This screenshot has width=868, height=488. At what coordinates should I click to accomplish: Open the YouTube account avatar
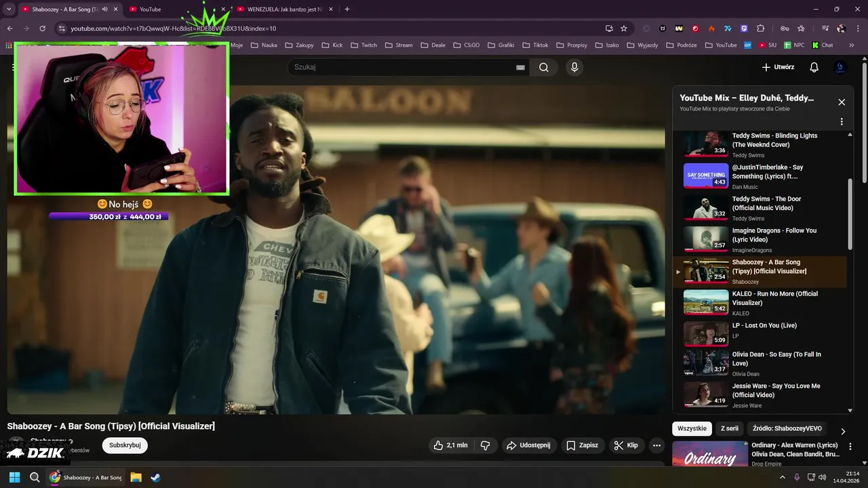(840, 67)
